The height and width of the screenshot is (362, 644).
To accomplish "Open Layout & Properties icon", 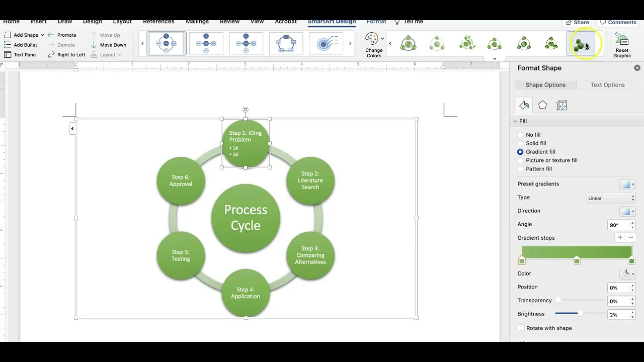I will (x=561, y=105).
